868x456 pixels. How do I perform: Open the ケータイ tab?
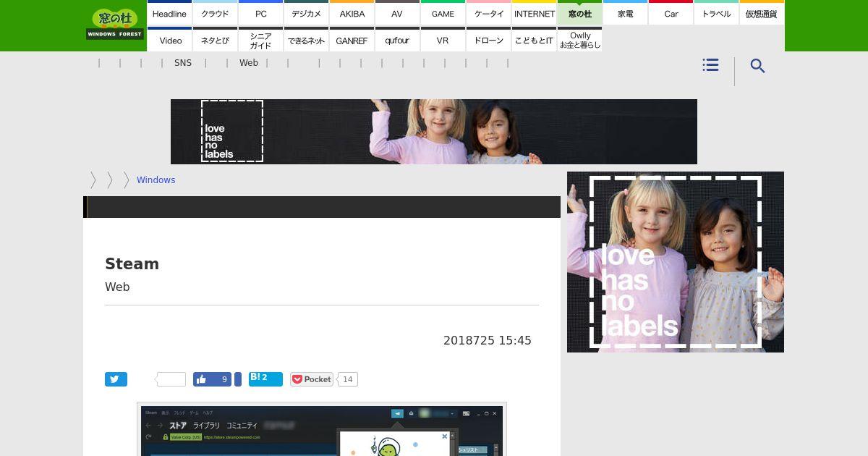tap(488, 13)
